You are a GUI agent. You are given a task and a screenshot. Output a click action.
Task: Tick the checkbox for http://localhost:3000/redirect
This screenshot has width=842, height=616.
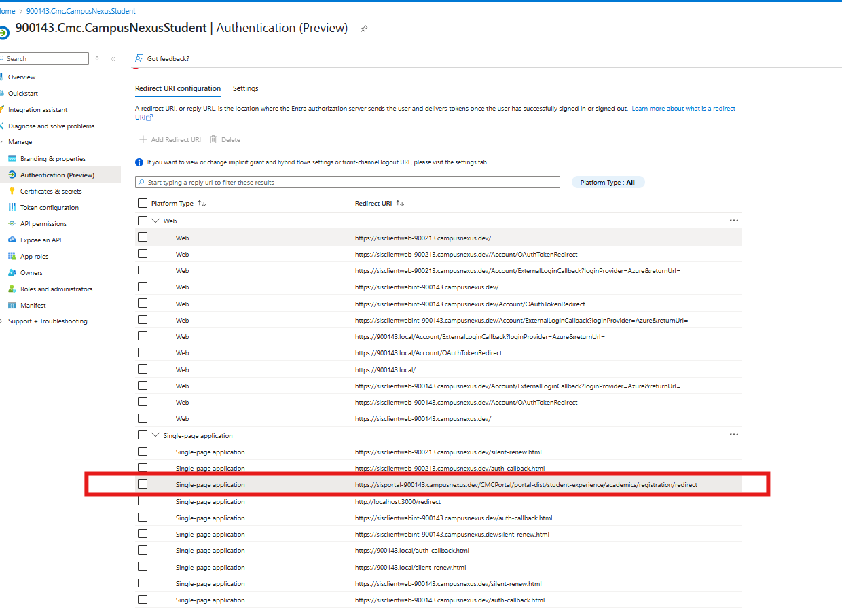(x=143, y=501)
